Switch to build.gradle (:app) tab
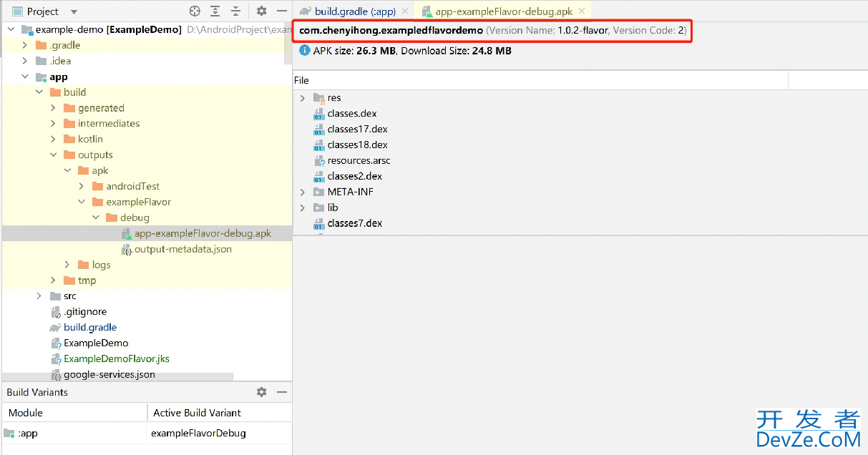This screenshot has height=455, width=868. pyautogui.click(x=353, y=11)
